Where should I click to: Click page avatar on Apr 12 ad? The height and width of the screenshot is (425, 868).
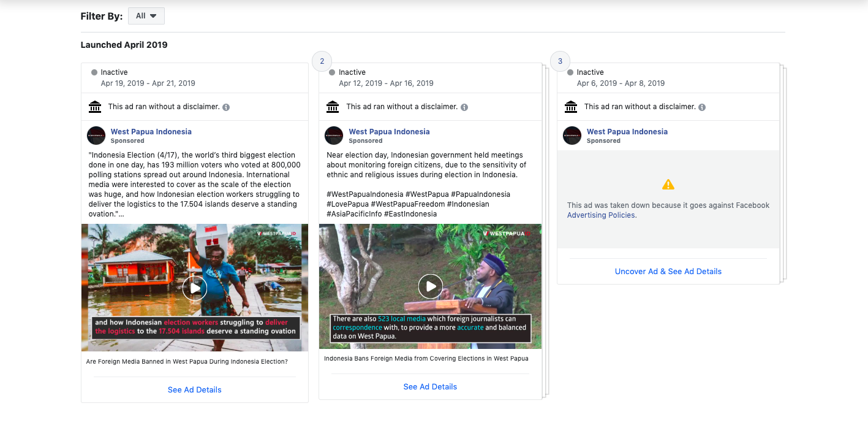pyautogui.click(x=334, y=136)
